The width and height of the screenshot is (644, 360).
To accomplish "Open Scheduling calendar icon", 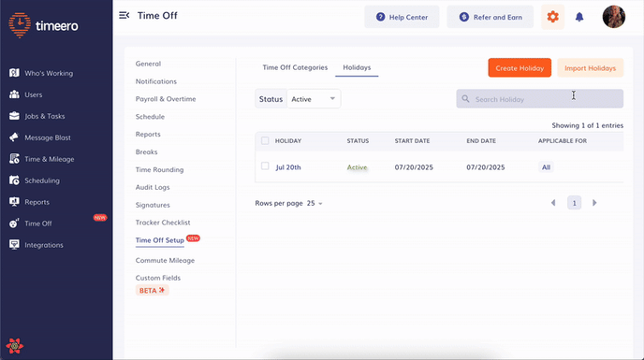I will [x=14, y=180].
